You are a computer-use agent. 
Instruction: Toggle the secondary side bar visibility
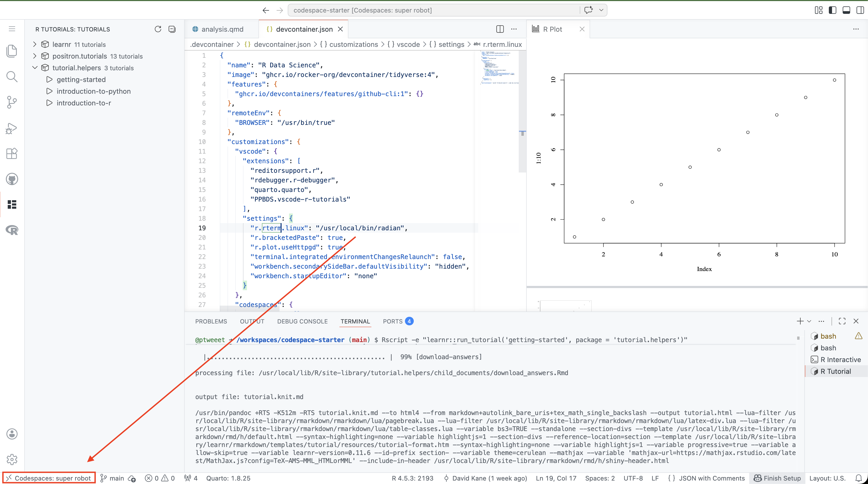click(x=860, y=10)
